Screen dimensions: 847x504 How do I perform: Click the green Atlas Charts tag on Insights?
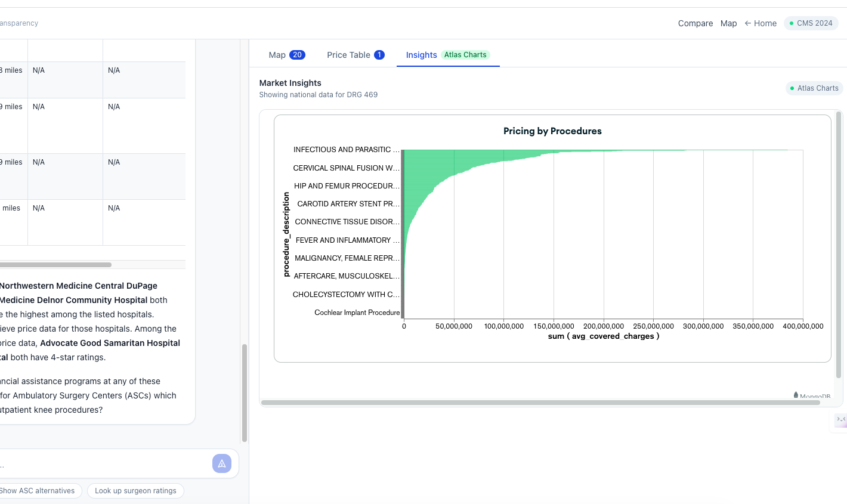coord(465,55)
